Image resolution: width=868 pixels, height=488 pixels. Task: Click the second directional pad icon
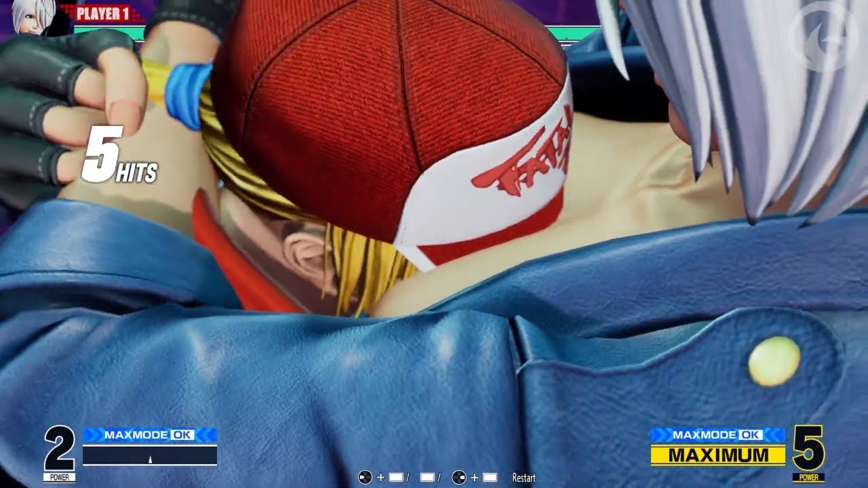click(459, 478)
